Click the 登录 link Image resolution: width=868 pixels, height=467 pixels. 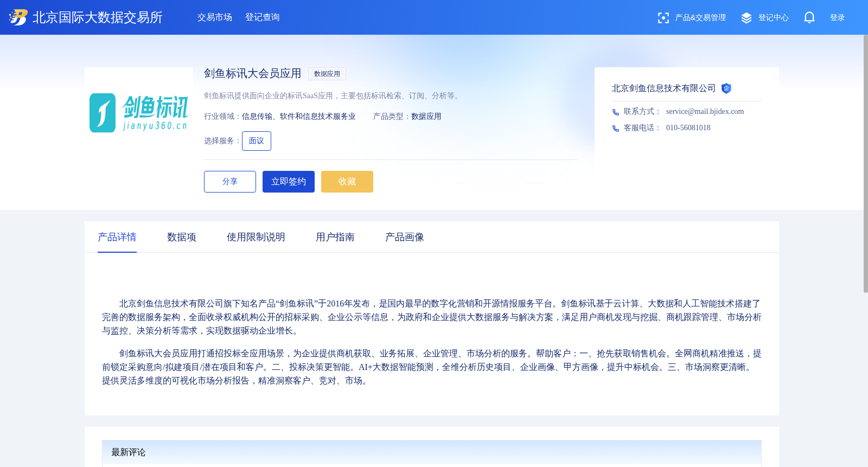pyautogui.click(x=838, y=18)
